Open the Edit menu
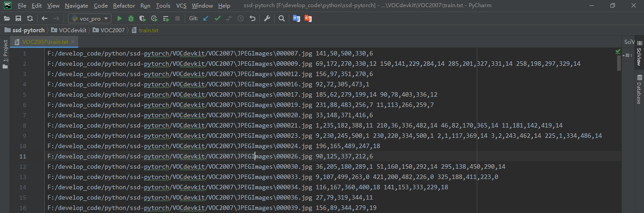Viewport: 644px width, 213px height. pos(37,6)
